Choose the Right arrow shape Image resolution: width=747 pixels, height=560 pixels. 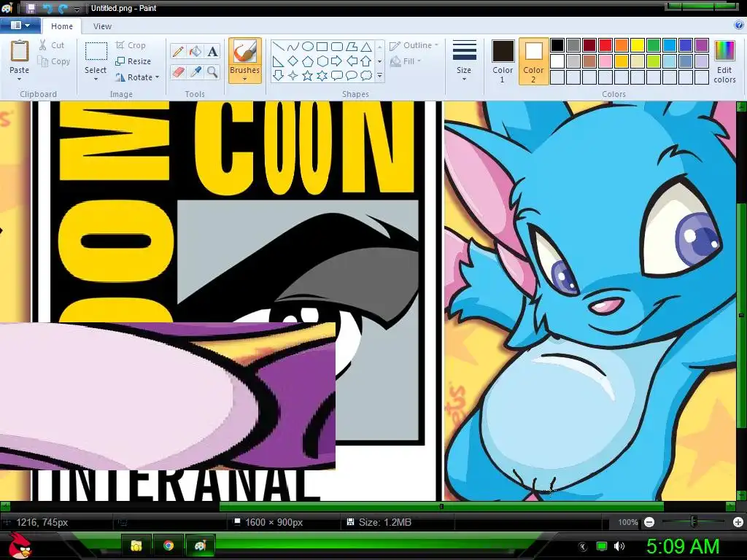[337, 61]
